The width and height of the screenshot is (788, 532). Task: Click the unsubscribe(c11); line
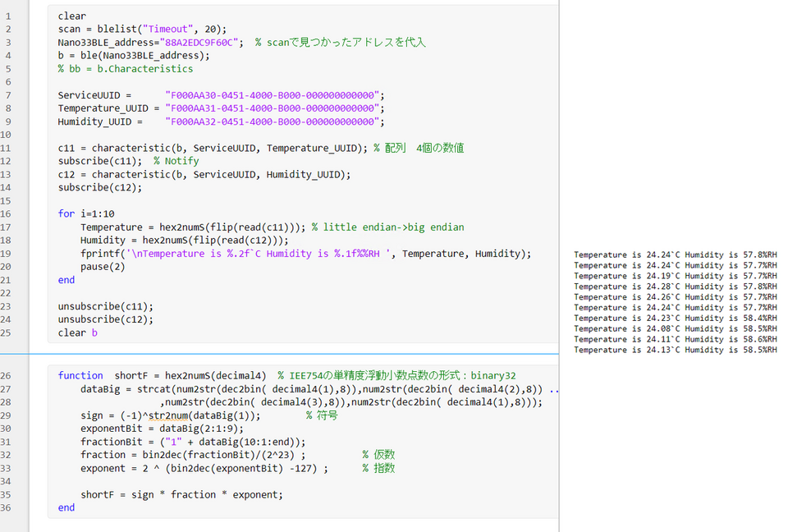pyautogui.click(x=106, y=307)
